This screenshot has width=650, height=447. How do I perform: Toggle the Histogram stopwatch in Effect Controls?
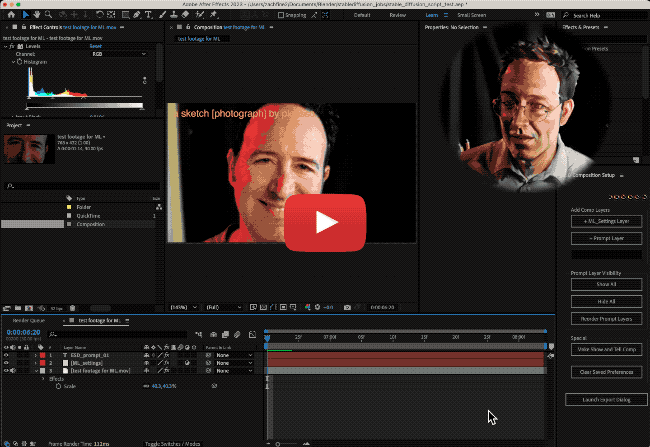click(x=19, y=62)
